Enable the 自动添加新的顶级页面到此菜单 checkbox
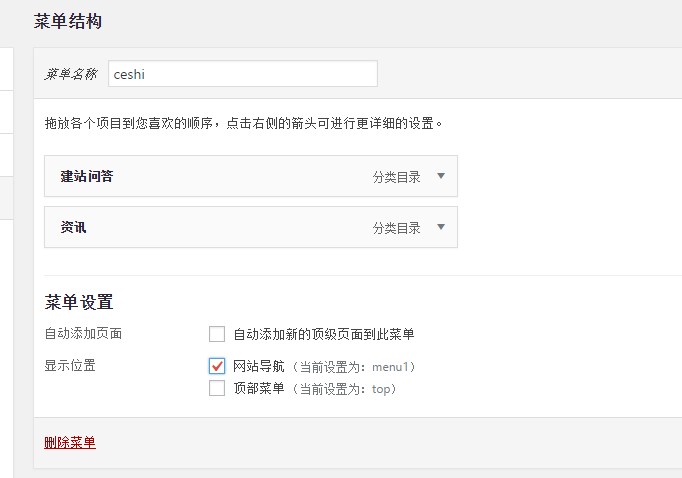Screen dimensions: 682x478 pos(217,334)
